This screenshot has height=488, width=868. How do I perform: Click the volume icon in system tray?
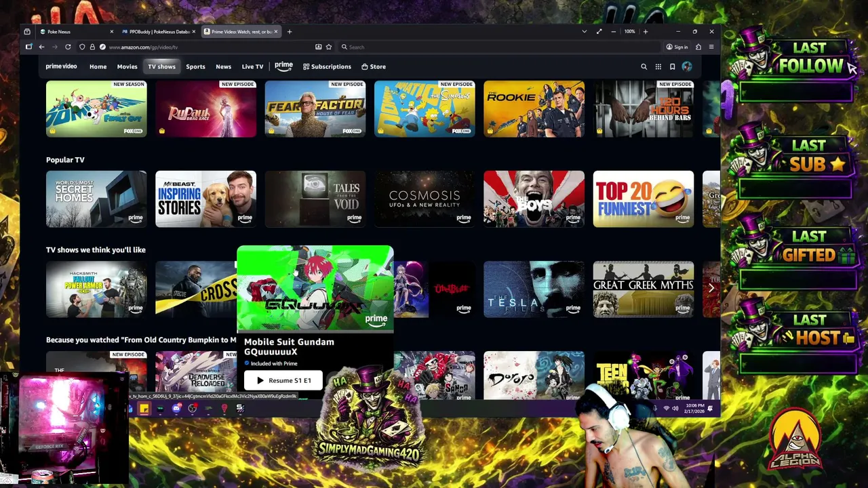pos(675,408)
